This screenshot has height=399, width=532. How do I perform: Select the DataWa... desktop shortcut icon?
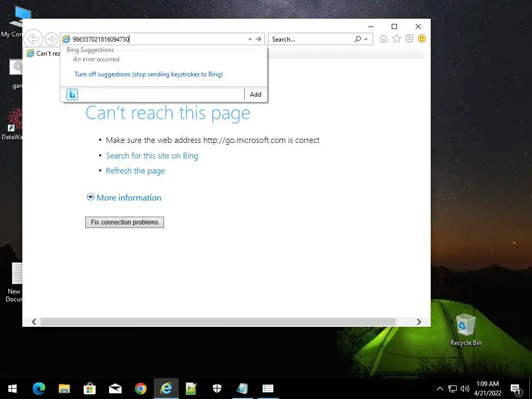pos(12,125)
